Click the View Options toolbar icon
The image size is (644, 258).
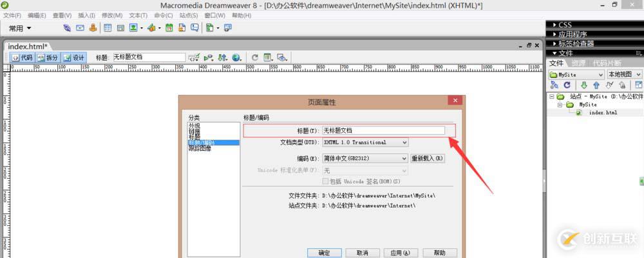click(x=268, y=57)
